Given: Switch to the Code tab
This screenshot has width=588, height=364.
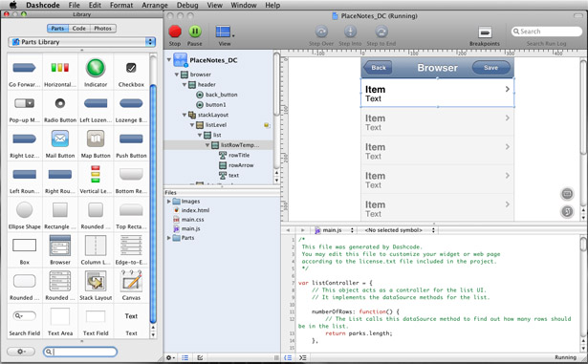Looking at the screenshot, I should click(78, 28).
